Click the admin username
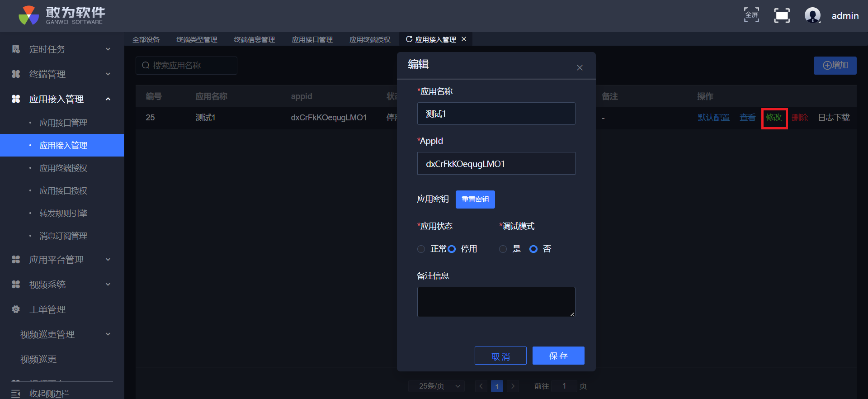 (845, 15)
